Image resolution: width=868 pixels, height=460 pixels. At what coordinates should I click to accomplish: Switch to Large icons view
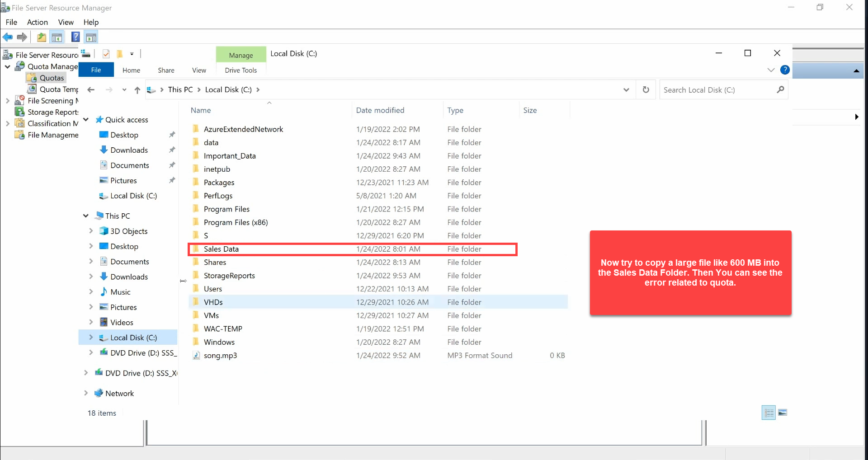pos(783,413)
